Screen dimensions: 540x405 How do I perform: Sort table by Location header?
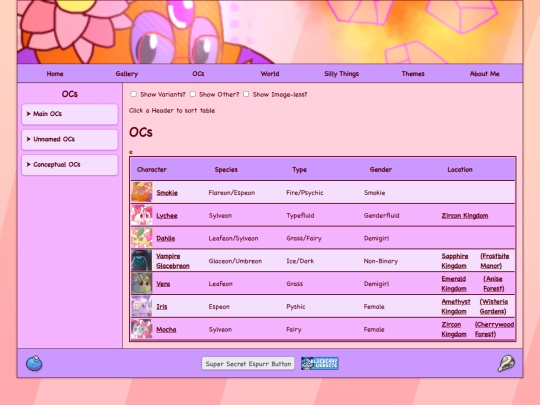click(460, 169)
